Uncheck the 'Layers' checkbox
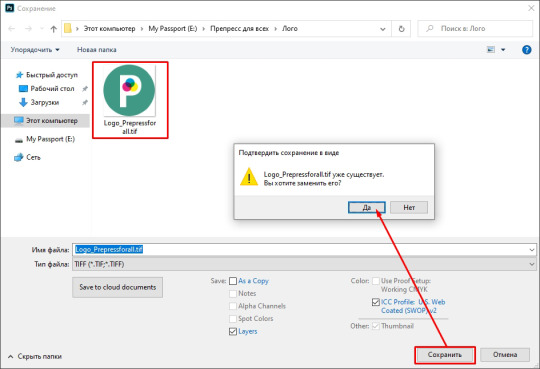 233,331
